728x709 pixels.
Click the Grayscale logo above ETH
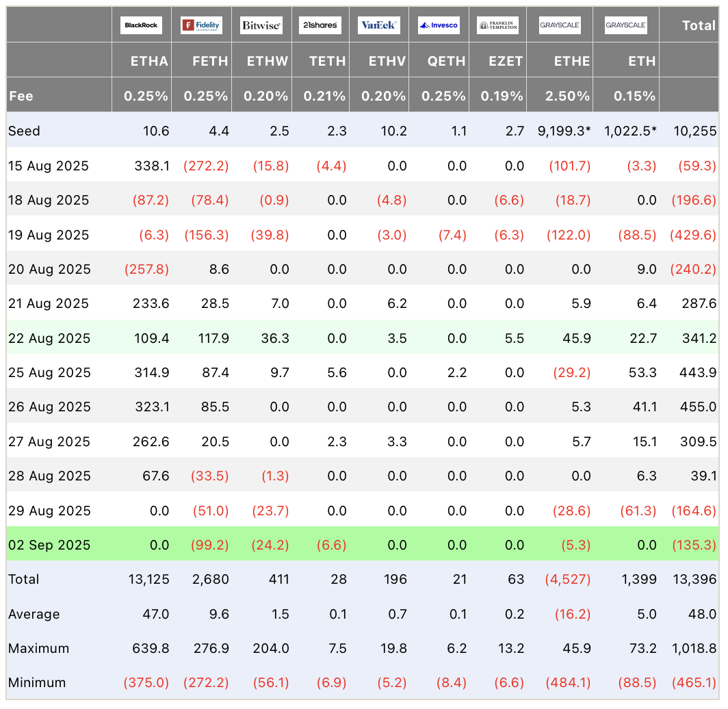[x=625, y=25]
